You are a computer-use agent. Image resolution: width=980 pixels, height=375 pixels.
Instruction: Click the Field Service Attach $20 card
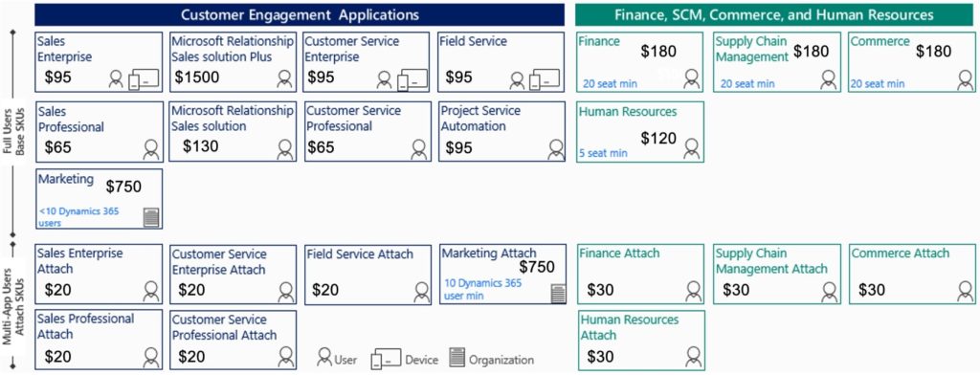click(x=367, y=274)
